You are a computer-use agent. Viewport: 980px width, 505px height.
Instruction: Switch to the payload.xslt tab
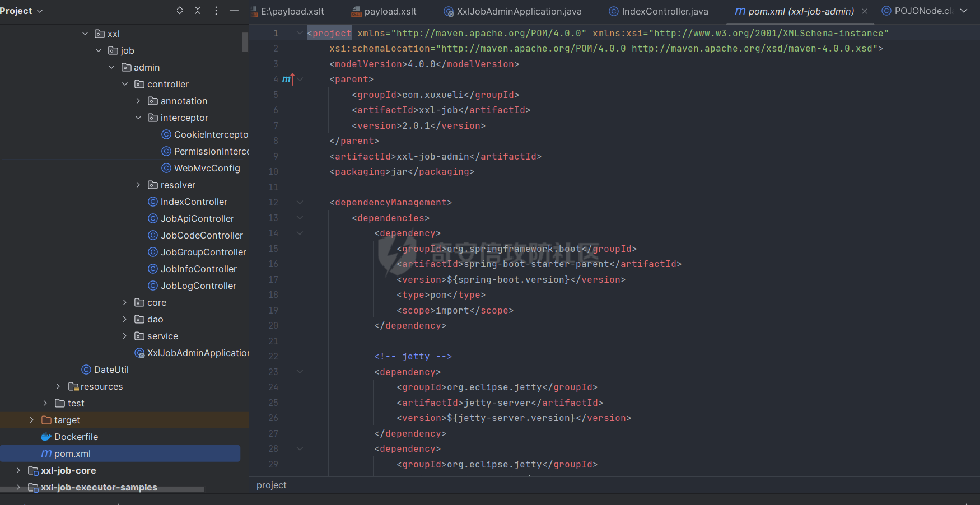pyautogui.click(x=389, y=11)
